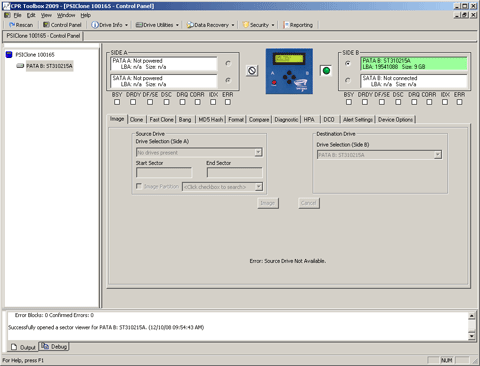480x366 pixels.
Task: Select the PATA A radio button
Action: click(228, 63)
